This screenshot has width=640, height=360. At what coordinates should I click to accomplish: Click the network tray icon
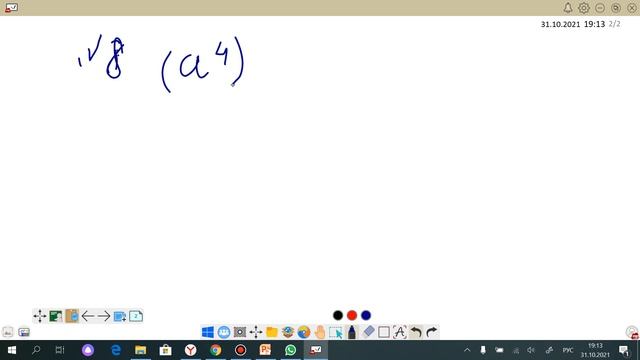tap(516, 350)
